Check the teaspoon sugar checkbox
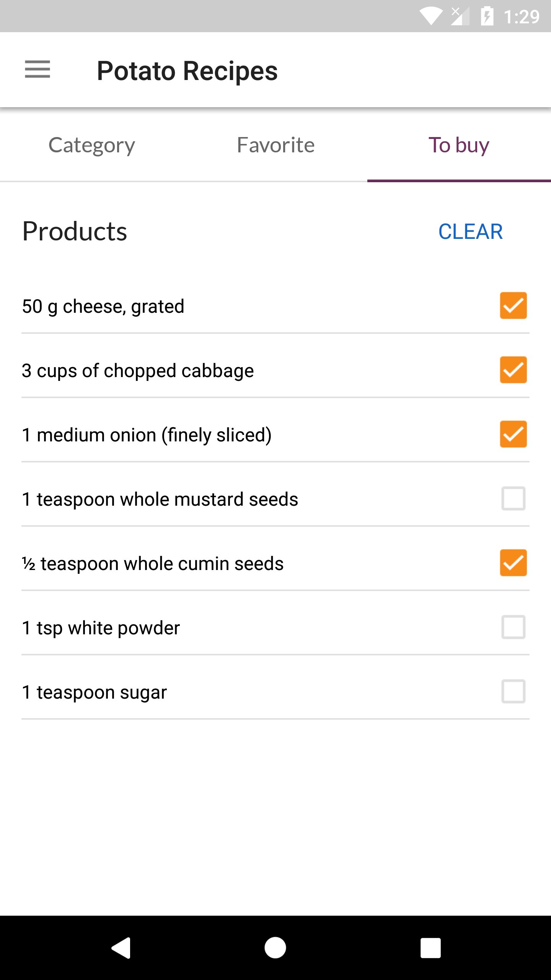The image size is (551, 980). click(513, 691)
